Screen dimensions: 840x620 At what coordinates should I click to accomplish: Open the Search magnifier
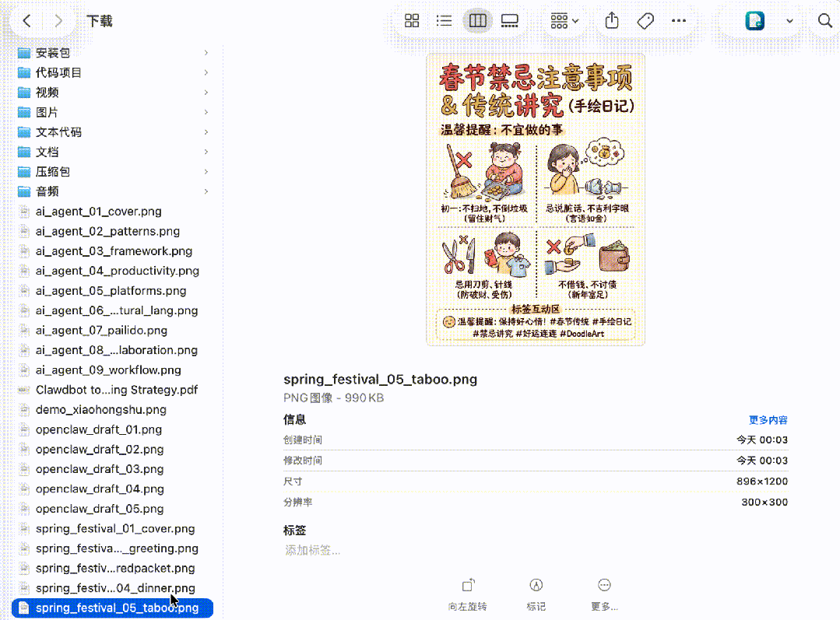click(824, 21)
